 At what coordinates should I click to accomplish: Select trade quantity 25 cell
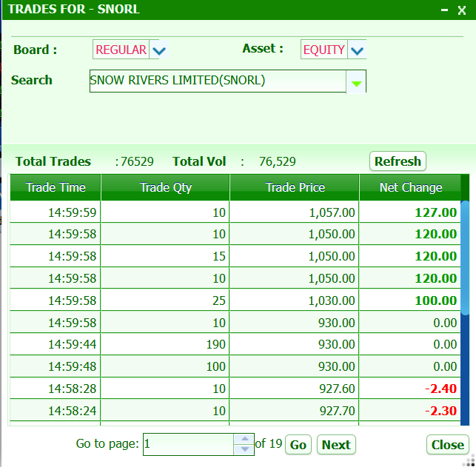pos(165,300)
